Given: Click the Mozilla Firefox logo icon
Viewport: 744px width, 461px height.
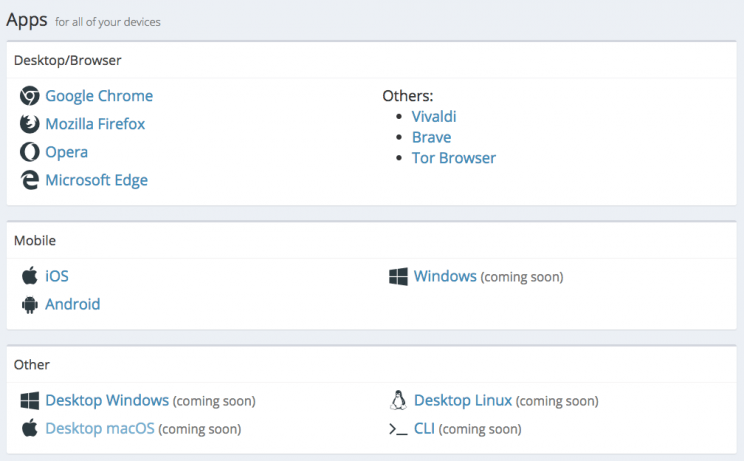Looking at the screenshot, I should click(29, 124).
